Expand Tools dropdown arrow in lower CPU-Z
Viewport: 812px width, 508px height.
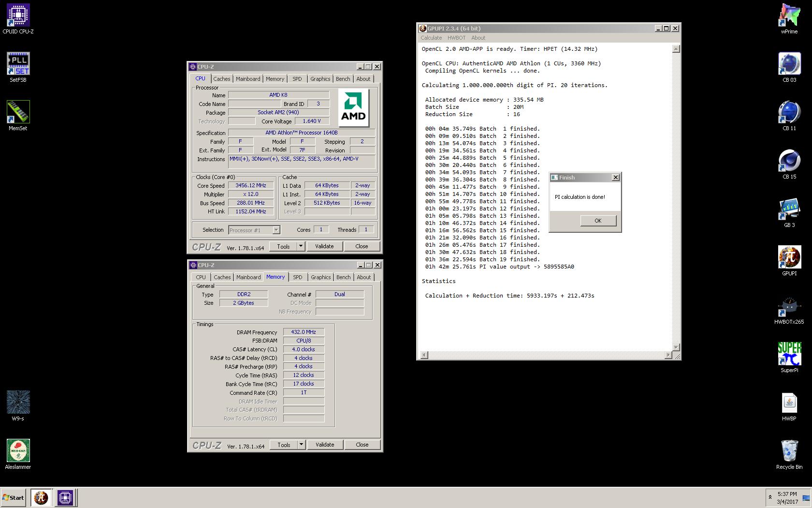click(x=301, y=445)
